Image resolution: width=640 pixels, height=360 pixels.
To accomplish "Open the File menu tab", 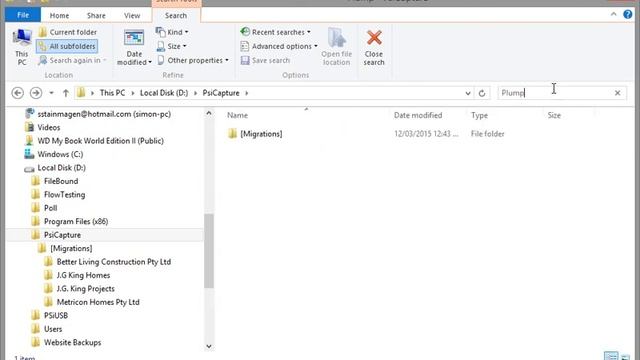I will (x=23, y=15).
